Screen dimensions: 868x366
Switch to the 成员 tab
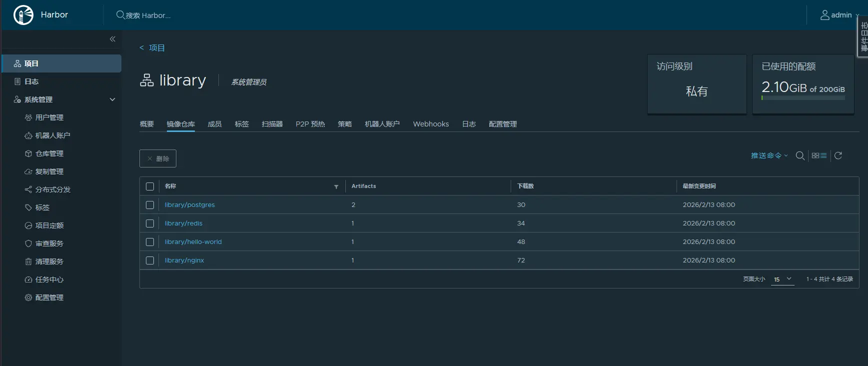point(215,124)
